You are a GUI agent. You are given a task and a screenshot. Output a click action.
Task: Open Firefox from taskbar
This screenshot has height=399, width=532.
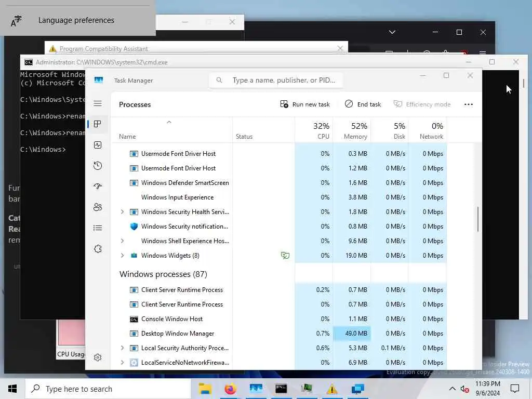point(231,389)
